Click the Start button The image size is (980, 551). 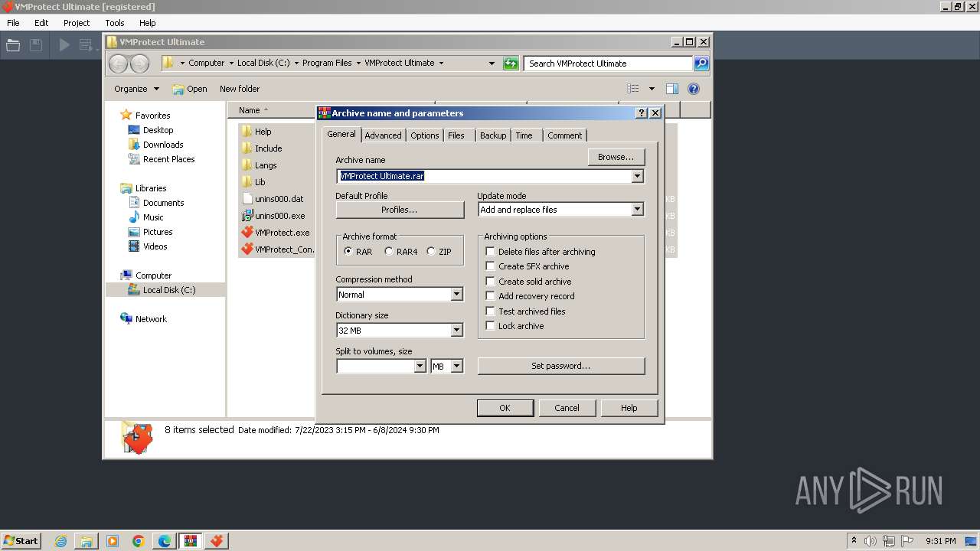click(x=21, y=541)
